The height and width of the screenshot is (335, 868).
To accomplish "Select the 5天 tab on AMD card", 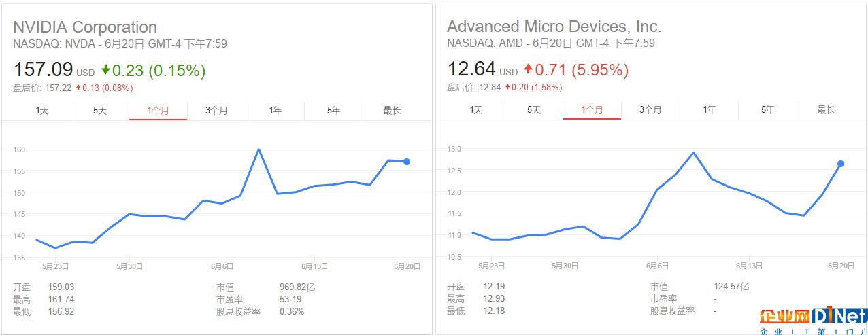I will click(x=534, y=110).
